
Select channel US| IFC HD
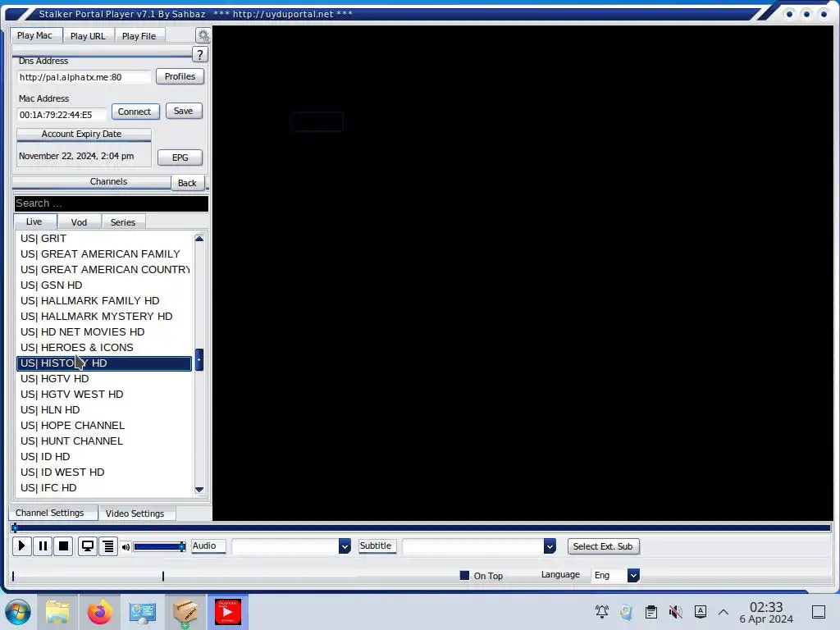click(104, 487)
